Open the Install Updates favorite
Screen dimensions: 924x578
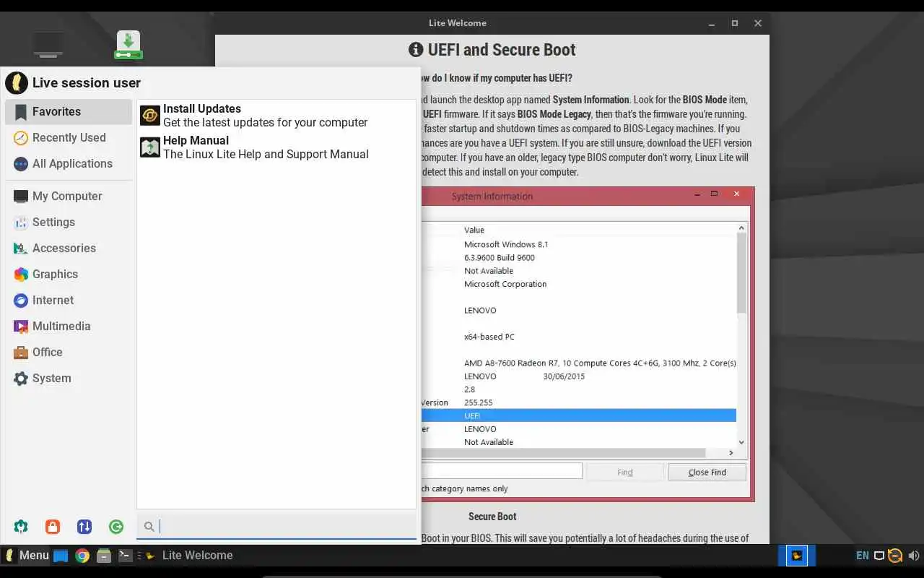276,116
